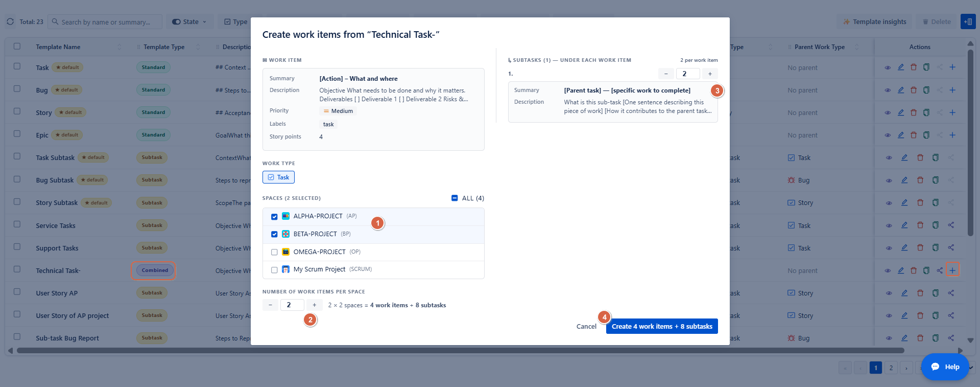Click the edit pencil icon for Bug row
980x387 pixels.
point(901,90)
